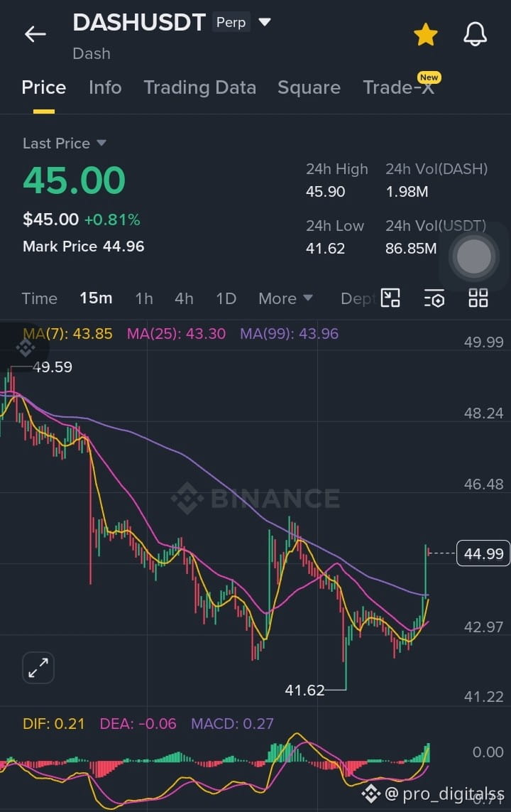The image size is (511, 812).
Task: Open the multi-chart grid layout icon
Action: click(x=478, y=298)
